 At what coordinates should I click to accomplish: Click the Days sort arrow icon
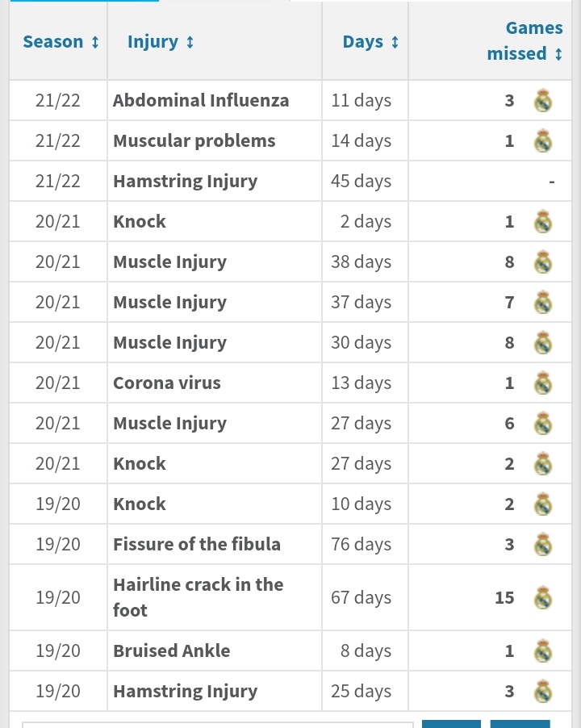pyautogui.click(x=395, y=42)
